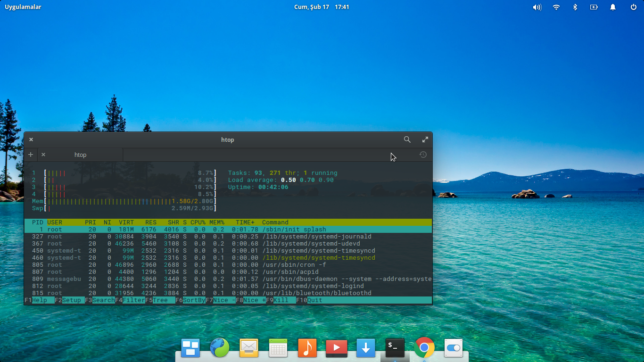Open the battery power indicator

594,7
